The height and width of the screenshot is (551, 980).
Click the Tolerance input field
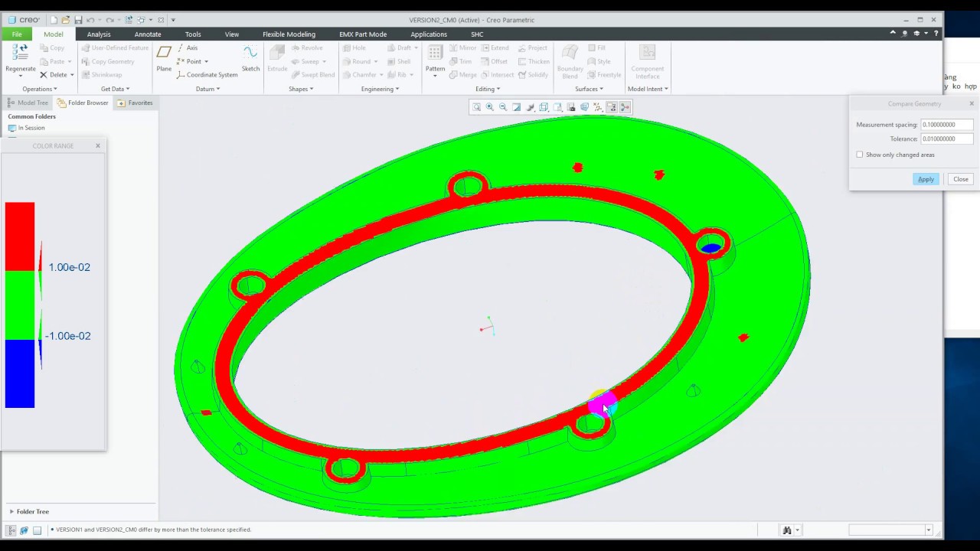pyautogui.click(x=946, y=139)
